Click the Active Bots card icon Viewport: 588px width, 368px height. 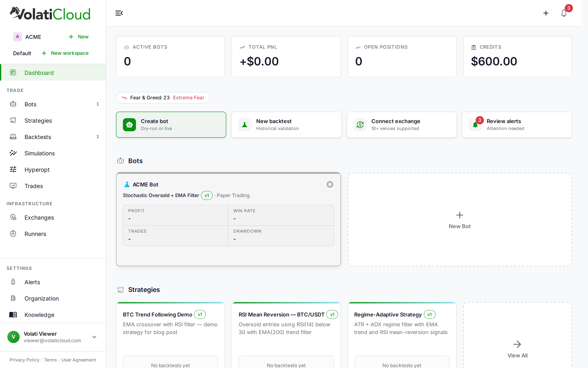point(127,47)
